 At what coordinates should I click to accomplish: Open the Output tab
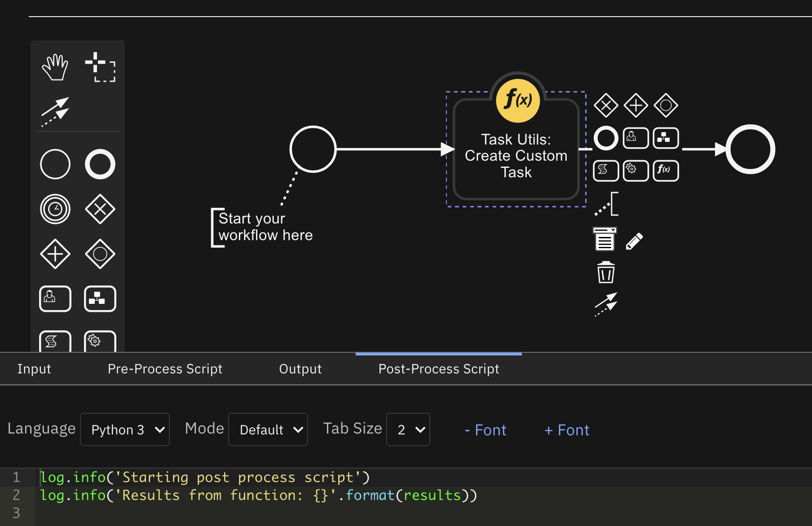point(300,369)
